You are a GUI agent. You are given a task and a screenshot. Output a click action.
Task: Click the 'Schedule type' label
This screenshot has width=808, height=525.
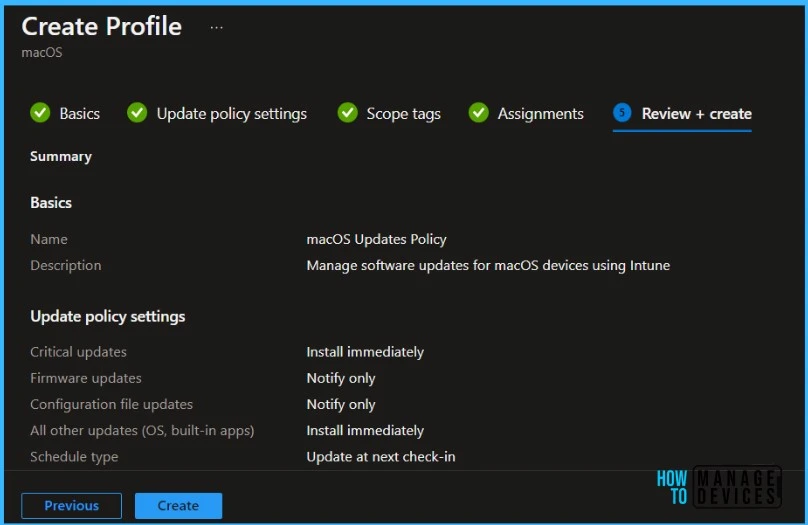click(x=74, y=457)
